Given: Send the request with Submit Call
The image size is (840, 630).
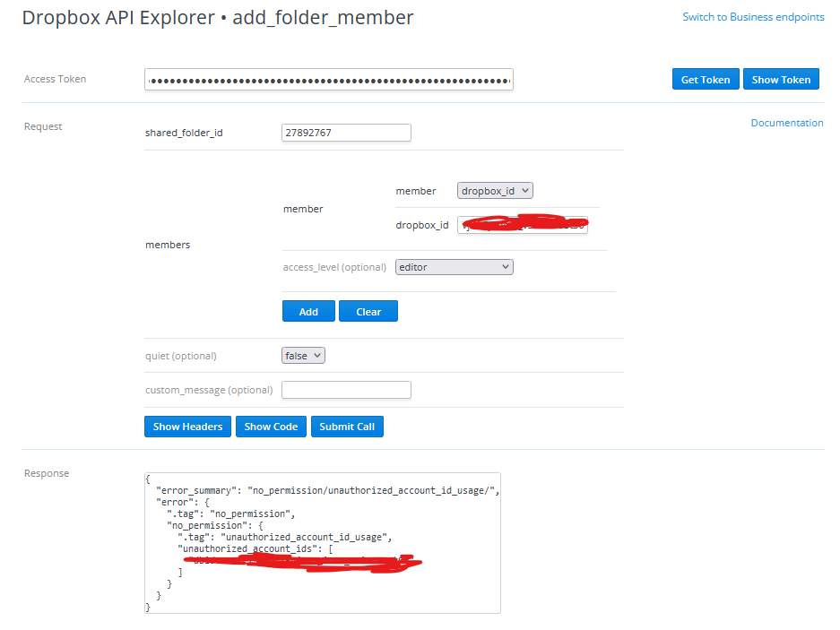Looking at the screenshot, I should coord(347,427).
